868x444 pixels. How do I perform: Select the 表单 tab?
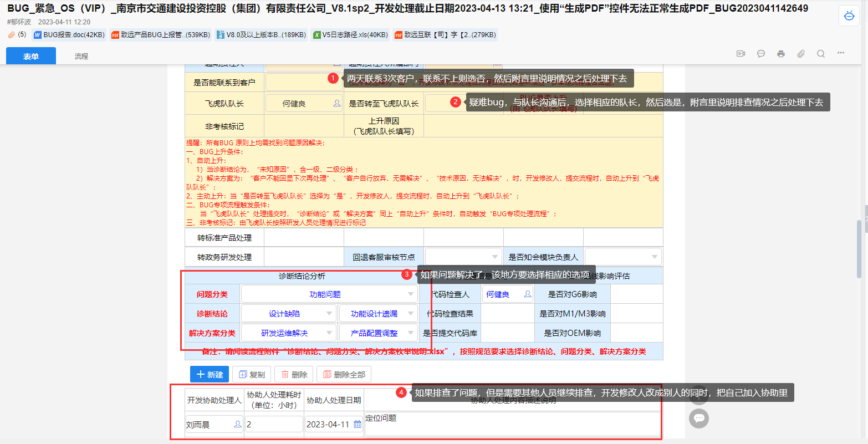point(31,56)
